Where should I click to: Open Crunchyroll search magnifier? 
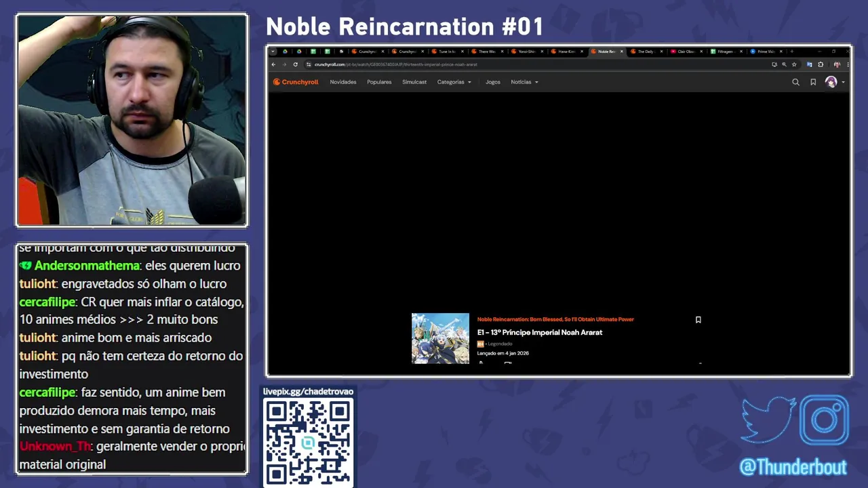coord(795,82)
